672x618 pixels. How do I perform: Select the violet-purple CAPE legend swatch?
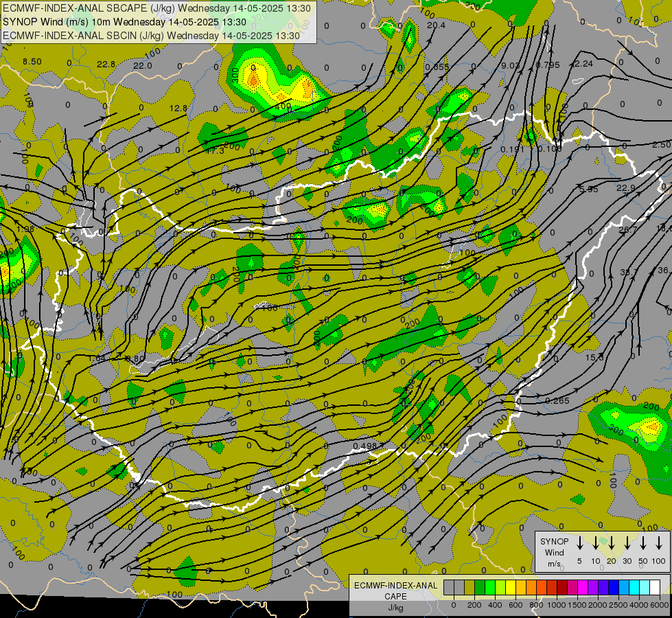pyautogui.click(x=594, y=587)
